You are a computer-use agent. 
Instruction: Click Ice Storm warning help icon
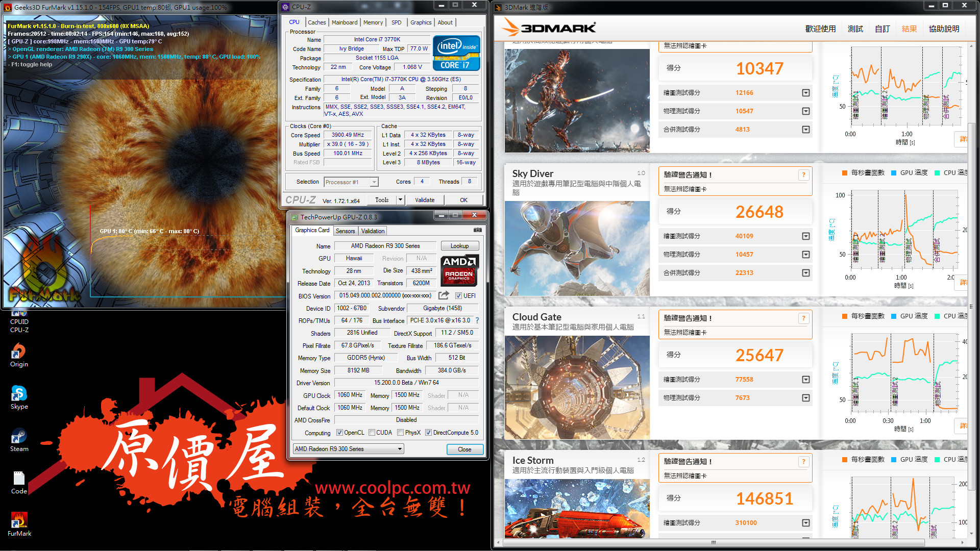click(x=803, y=462)
